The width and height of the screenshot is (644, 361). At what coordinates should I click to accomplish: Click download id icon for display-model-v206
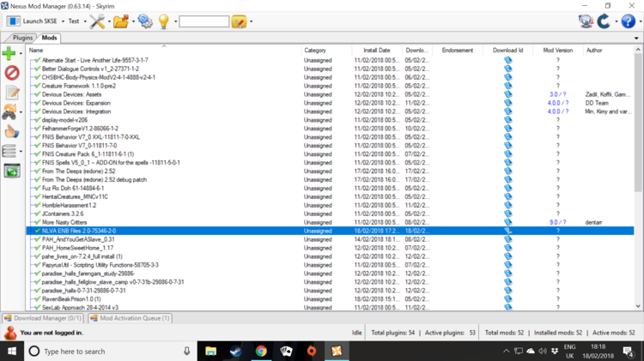508,120
